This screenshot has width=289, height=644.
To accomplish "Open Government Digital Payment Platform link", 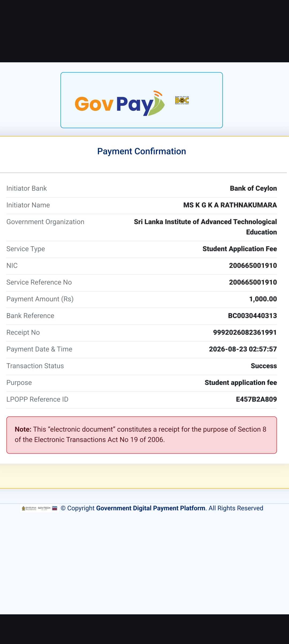I will click(x=151, y=508).
